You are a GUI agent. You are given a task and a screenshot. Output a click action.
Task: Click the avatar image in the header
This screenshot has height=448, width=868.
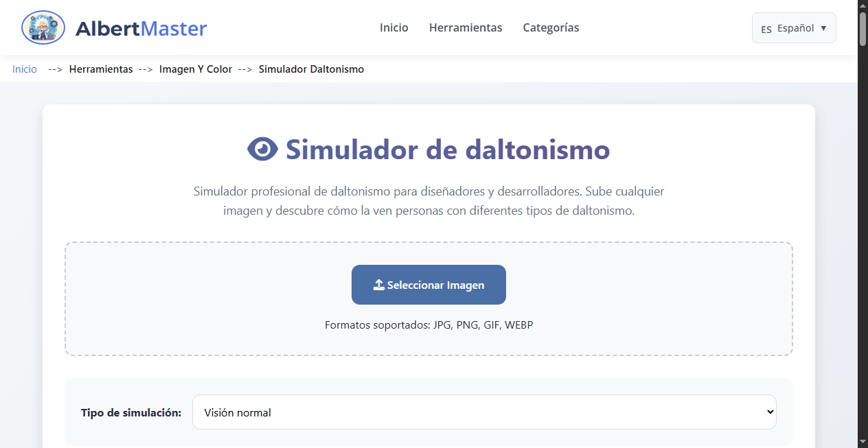(43, 27)
